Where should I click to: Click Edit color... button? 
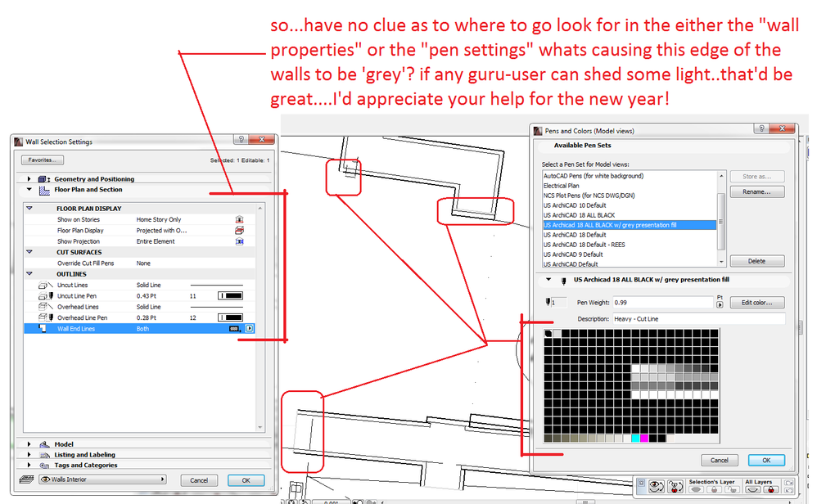pyautogui.click(x=757, y=303)
